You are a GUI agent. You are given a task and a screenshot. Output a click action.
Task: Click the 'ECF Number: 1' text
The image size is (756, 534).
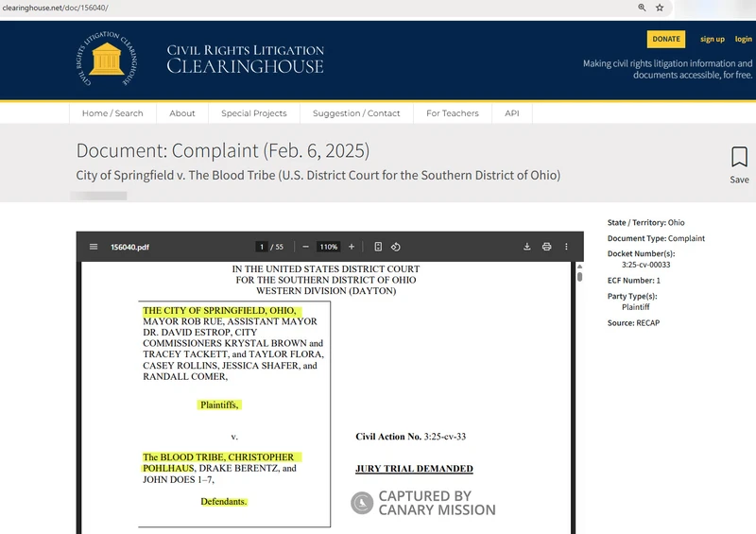[633, 281]
